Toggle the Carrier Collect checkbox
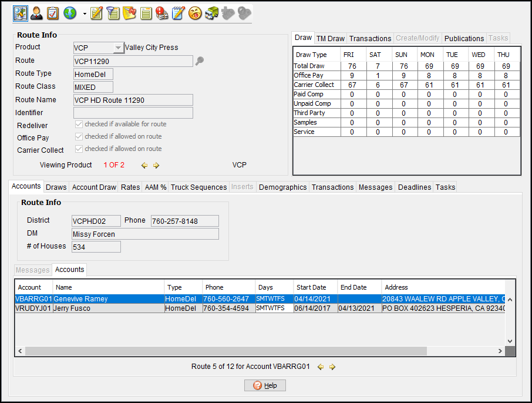Image resolution: width=532 pixels, height=403 pixels. click(x=79, y=149)
